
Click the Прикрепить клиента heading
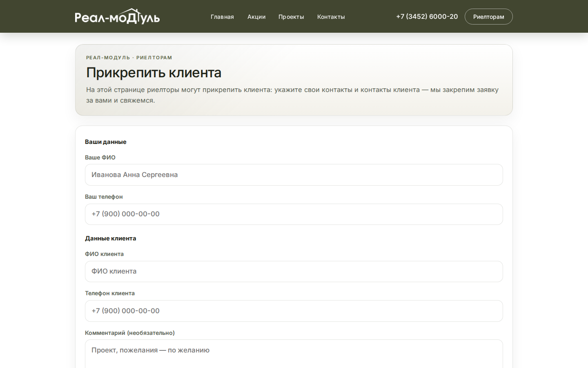pyautogui.click(x=154, y=72)
